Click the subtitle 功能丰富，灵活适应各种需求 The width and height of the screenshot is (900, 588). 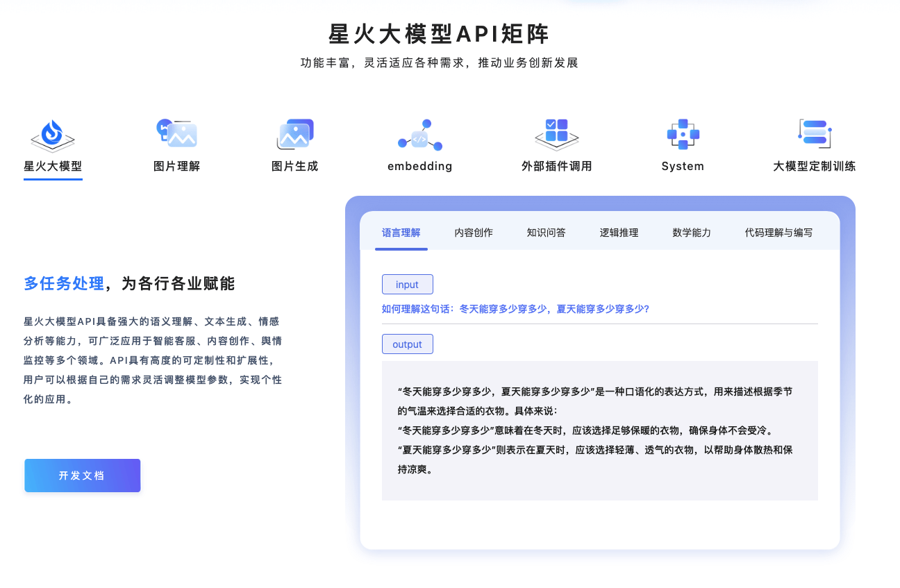[439, 63]
